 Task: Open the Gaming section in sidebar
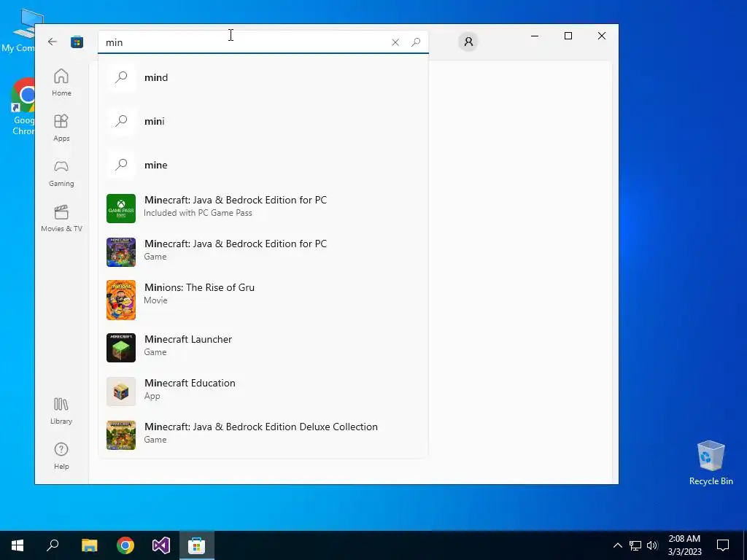61,173
